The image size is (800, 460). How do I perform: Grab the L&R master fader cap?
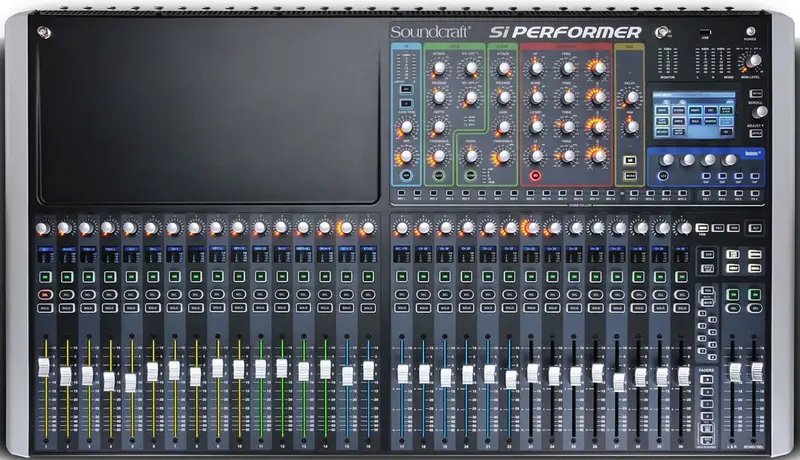coord(735,372)
